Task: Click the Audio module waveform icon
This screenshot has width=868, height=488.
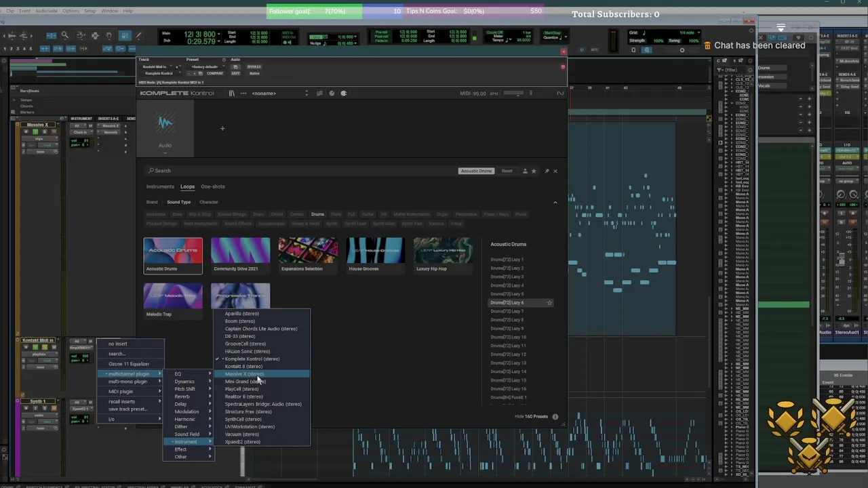Action: click(165, 123)
